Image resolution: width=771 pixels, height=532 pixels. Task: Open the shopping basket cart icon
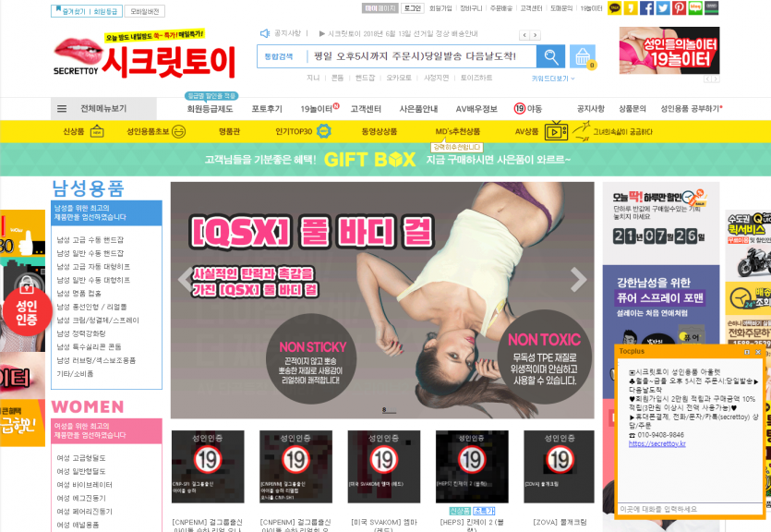pyautogui.click(x=582, y=57)
